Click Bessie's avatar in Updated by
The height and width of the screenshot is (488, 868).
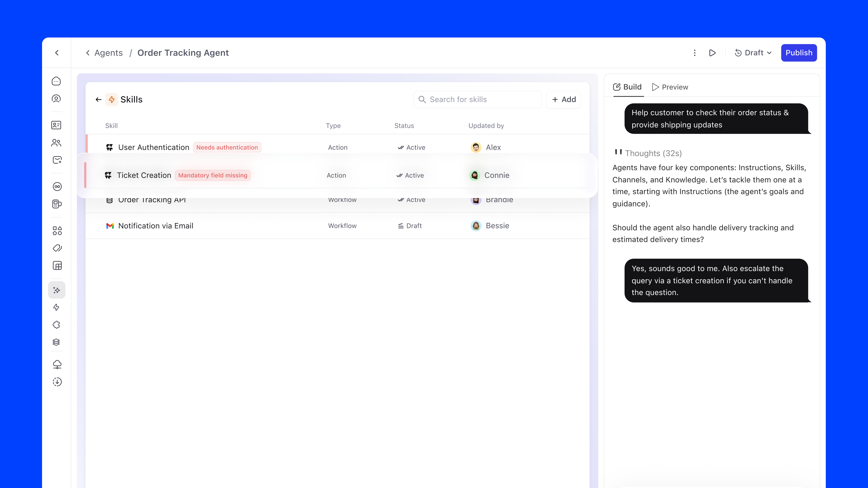(476, 226)
